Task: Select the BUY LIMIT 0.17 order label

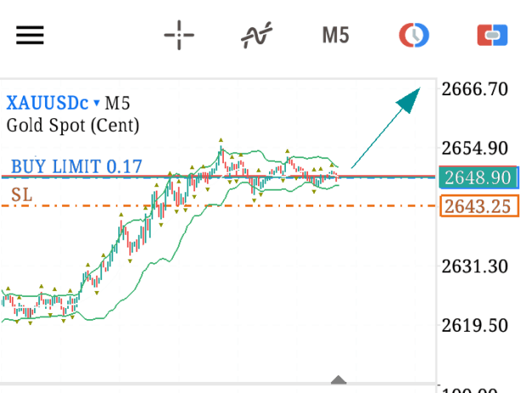Action: click(77, 167)
